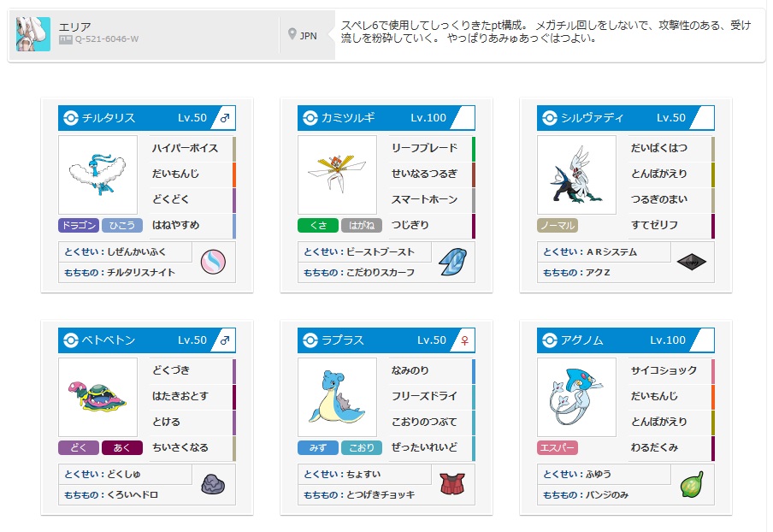The height and width of the screenshot is (532, 773).
Task: Select the move リーフブレード
Action: (432, 149)
